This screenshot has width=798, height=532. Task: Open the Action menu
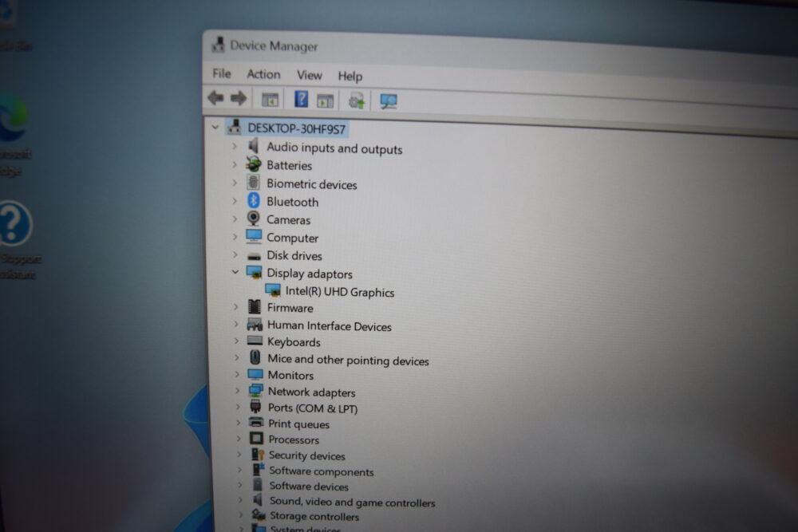[263, 74]
